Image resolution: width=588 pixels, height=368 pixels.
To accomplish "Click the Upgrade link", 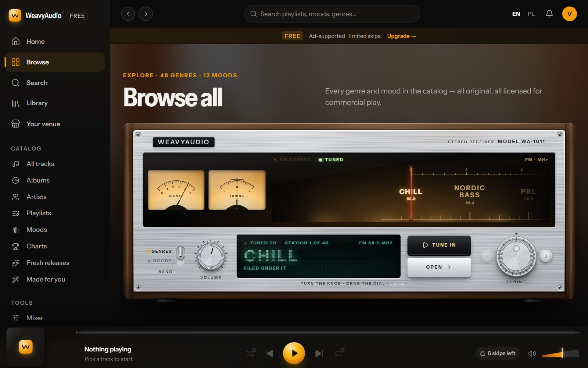I will (401, 36).
